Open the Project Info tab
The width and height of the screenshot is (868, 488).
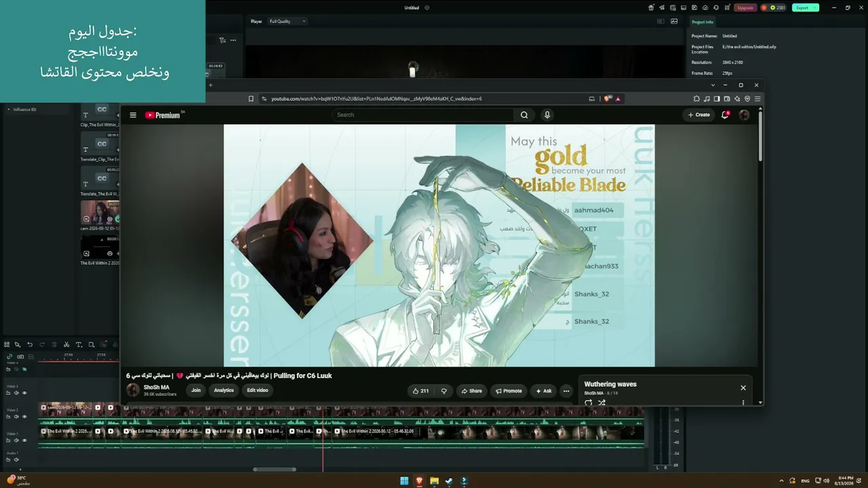pyautogui.click(x=703, y=22)
